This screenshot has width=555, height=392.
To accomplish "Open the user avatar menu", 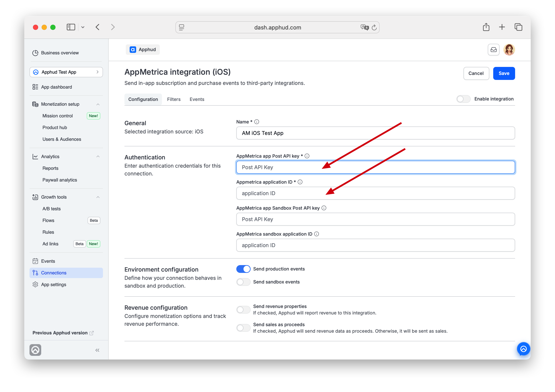I will [x=509, y=50].
